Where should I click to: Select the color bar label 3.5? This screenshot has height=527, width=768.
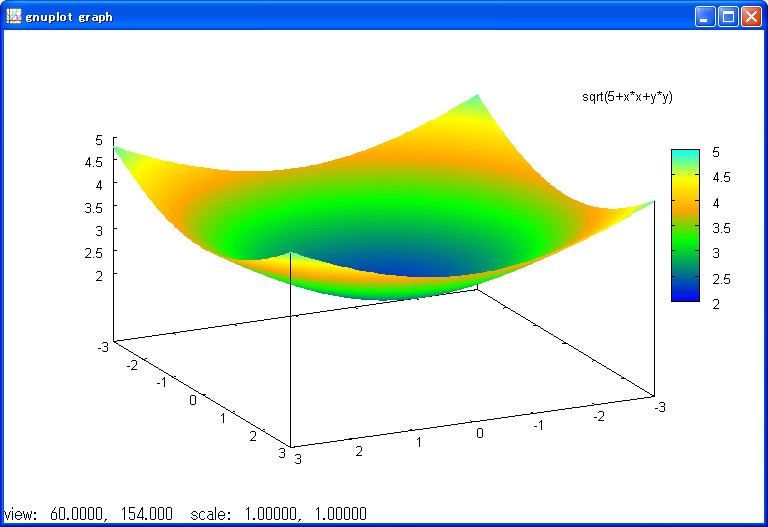[721, 228]
